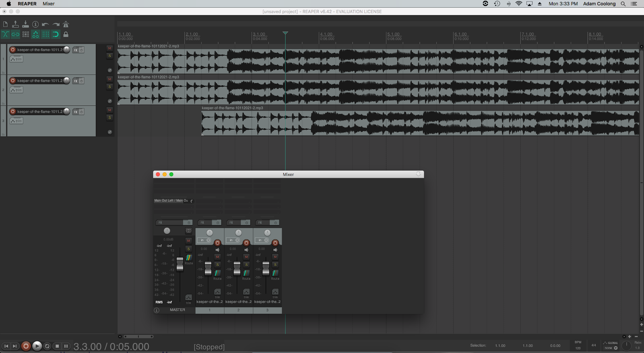This screenshot has height=353, width=644.
Task: Toggle envelope points move with items
Action: (35, 34)
